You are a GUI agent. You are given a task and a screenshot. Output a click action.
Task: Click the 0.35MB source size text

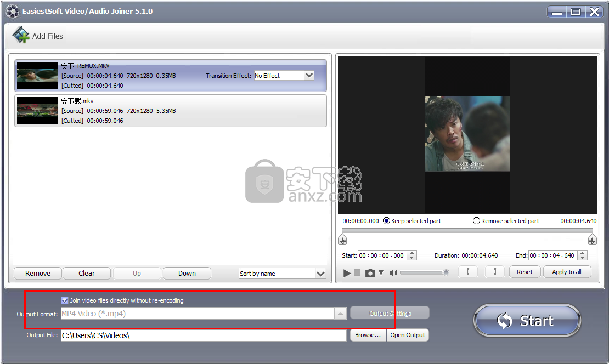(166, 76)
